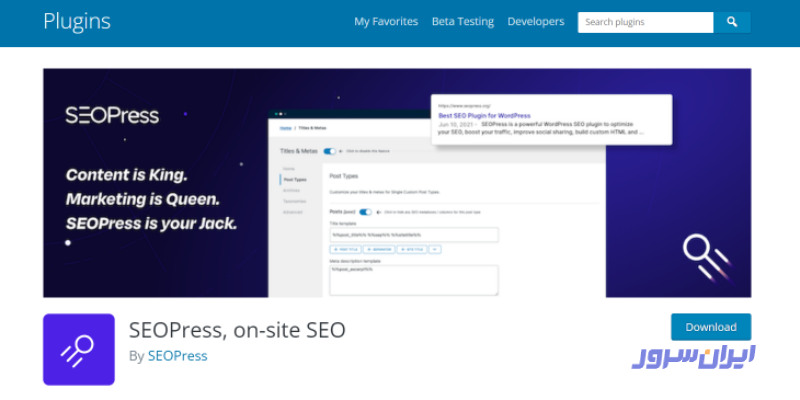This screenshot has width=800, height=400.
Task: Toggle Titles & Metas switch in banner
Action: point(330,151)
